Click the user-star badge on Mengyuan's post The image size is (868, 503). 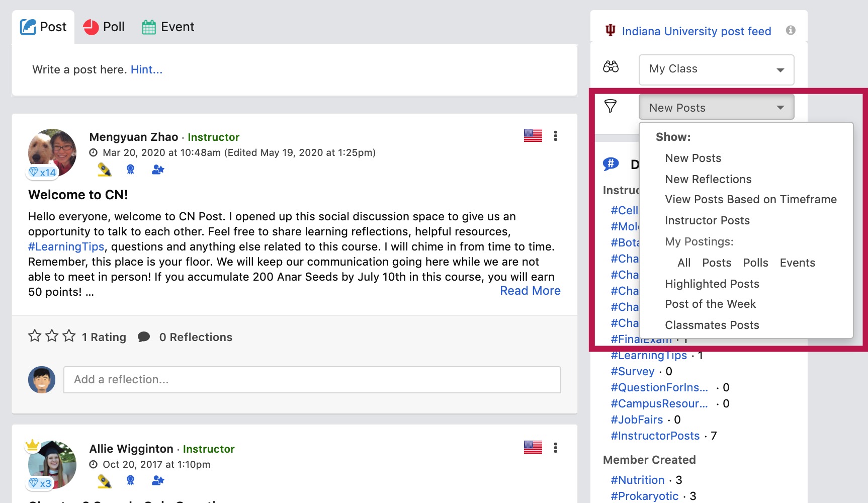[158, 170]
